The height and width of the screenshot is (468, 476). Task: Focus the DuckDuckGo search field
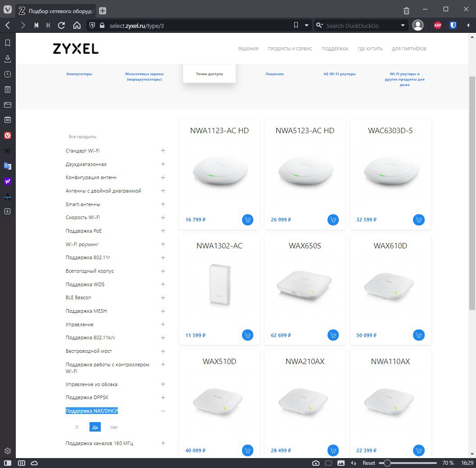point(361,26)
